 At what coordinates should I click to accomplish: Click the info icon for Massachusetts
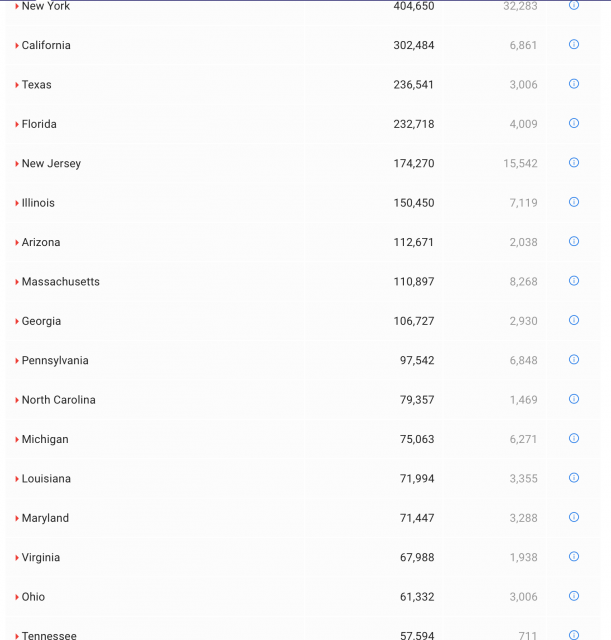click(x=574, y=281)
